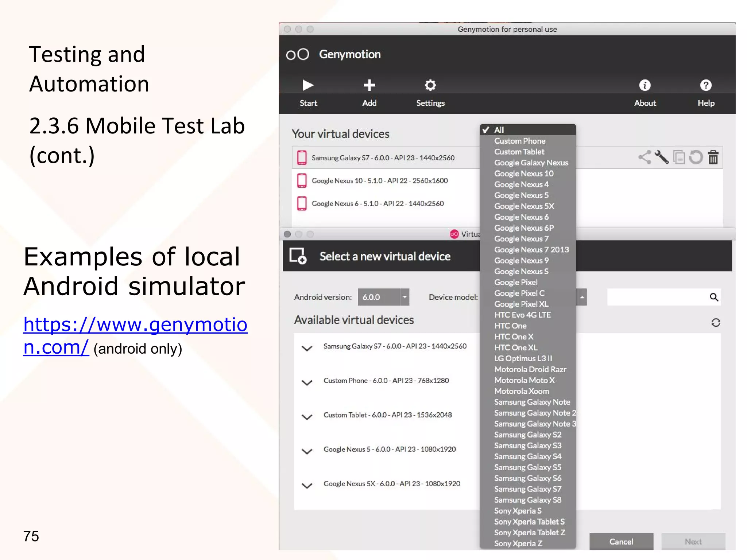Click the new virtual device header icon
This screenshot has height=560, width=747.
click(298, 256)
